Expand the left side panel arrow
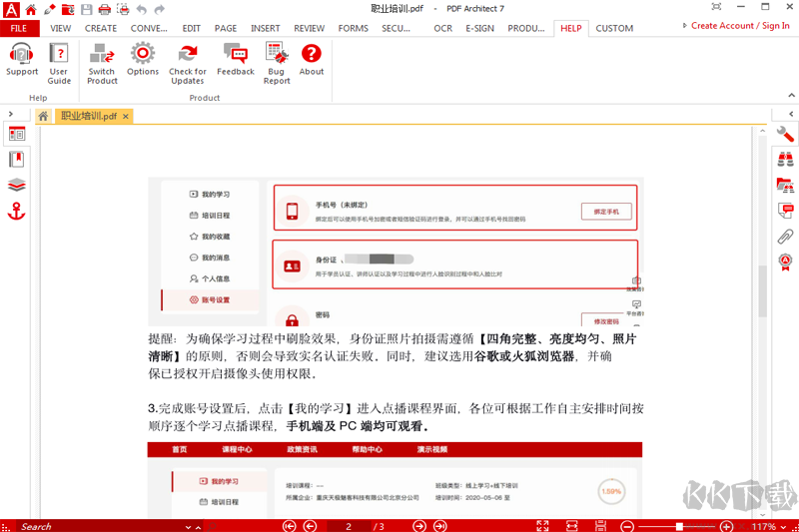This screenshot has height=532, width=799. point(11,114)
